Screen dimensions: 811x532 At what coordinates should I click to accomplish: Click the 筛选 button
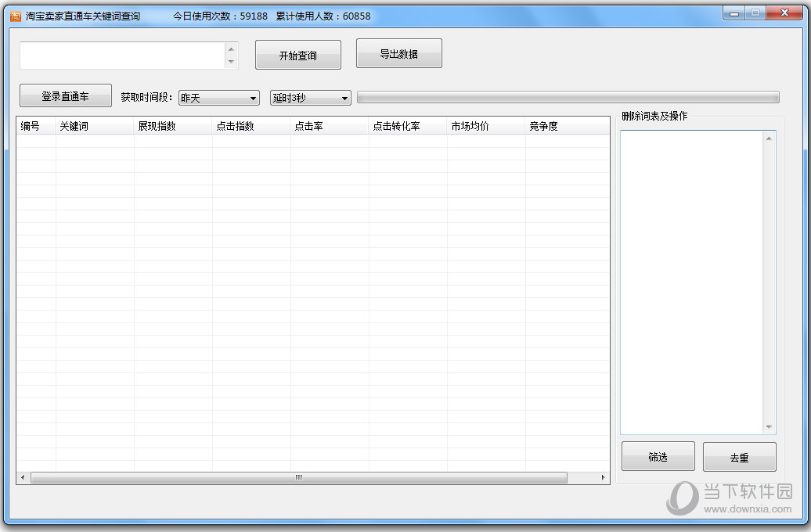[x=658, y=457]
